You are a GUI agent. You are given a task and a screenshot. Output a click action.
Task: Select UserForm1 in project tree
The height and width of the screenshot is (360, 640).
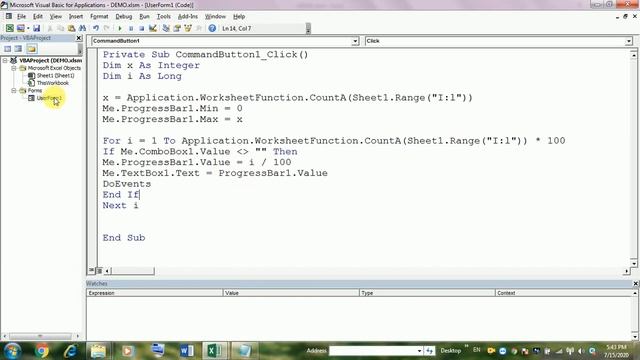pyautogui.click(x=49, y=98)
